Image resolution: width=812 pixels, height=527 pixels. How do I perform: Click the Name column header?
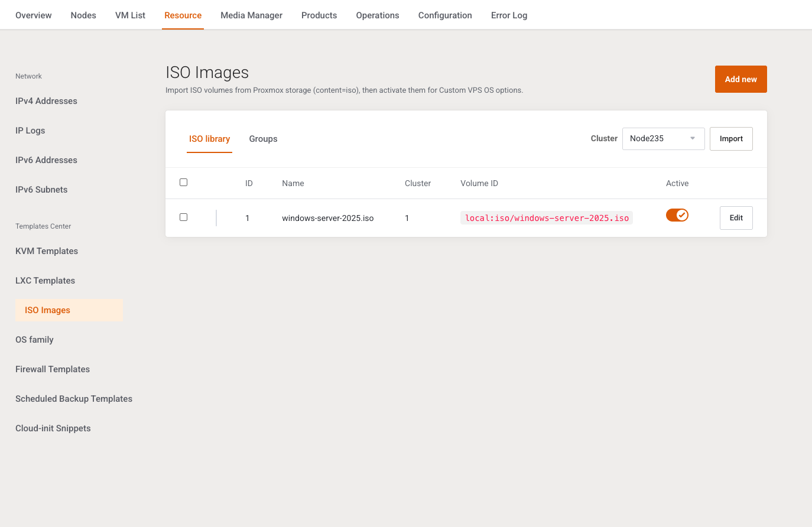click(x=293, y=183)
